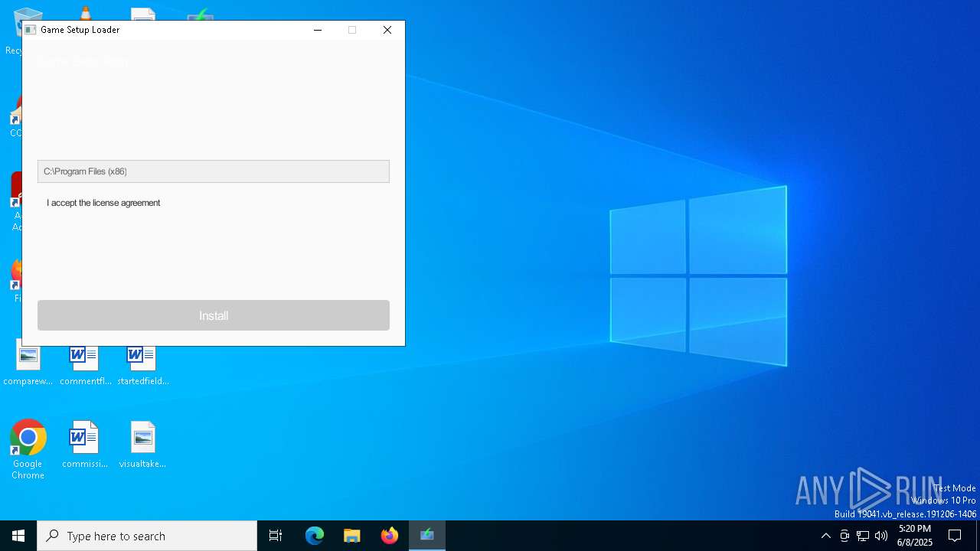Click Game Setup Loader title bar icon
The image size is (980, 551).
pyautogui.click(x=31, y=30)
